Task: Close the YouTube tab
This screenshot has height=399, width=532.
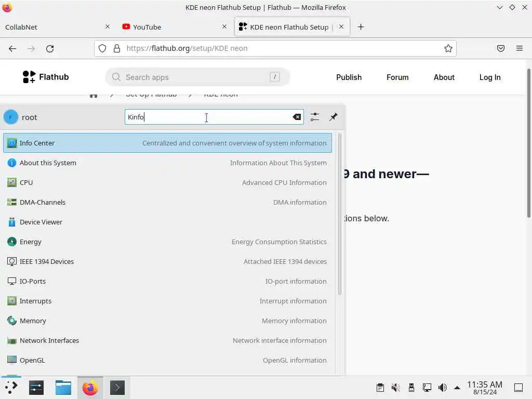Action: (224, 26)
